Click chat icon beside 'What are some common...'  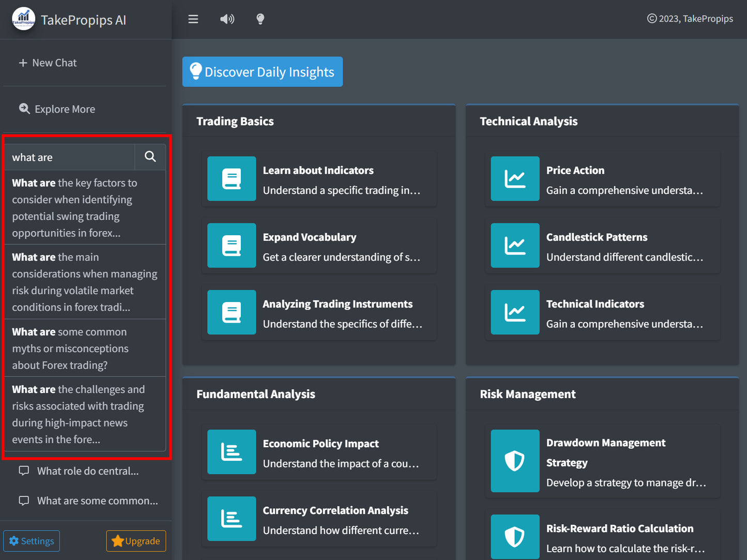(x=24, y=501)
